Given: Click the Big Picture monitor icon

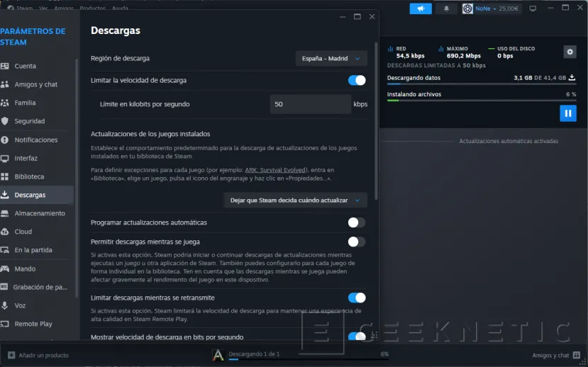Looking at the screenshot, I should point(533,9).
